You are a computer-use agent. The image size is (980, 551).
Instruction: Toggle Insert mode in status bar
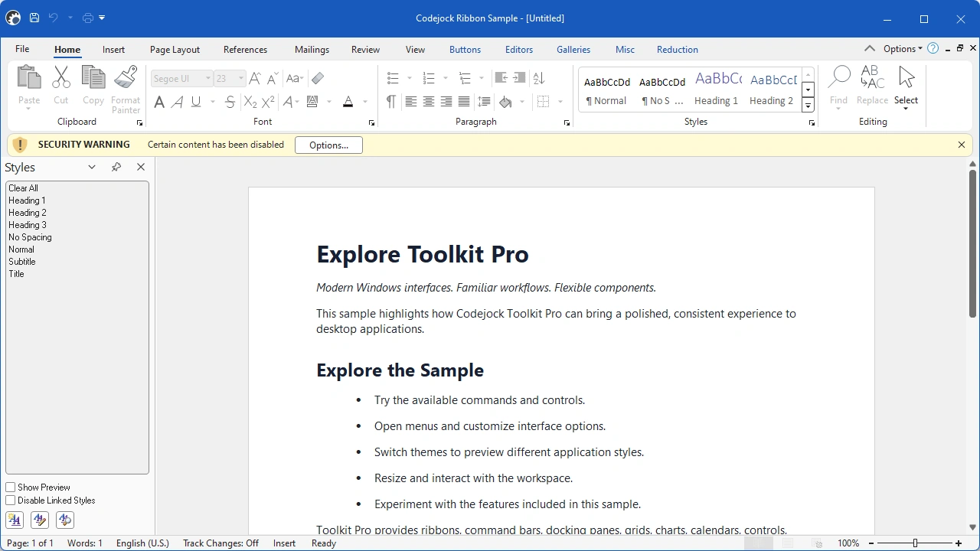click(284, 543)
